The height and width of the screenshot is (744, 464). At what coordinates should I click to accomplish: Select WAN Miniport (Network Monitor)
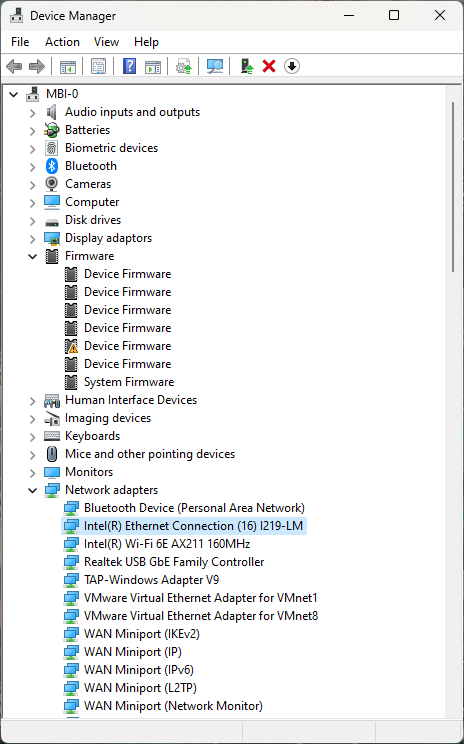coord(173,707)
